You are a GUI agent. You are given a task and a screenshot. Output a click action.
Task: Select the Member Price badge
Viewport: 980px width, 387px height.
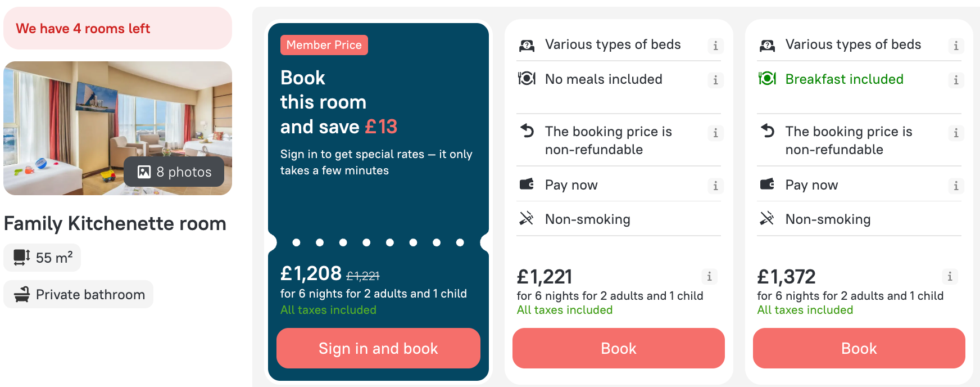[324, 45]
